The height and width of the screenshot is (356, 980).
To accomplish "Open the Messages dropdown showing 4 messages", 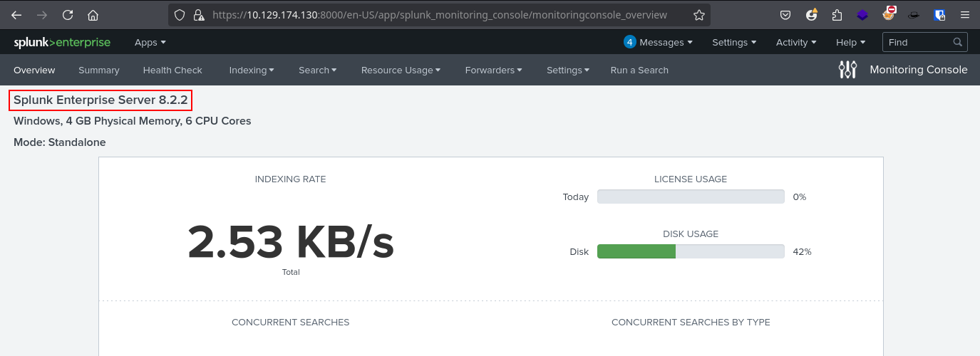I will [658, 43].
